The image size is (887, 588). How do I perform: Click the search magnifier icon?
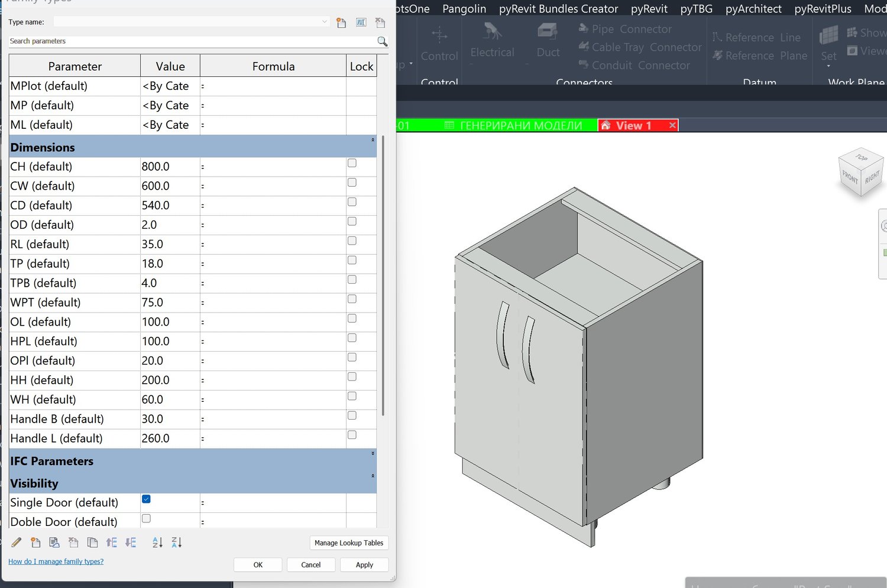click(382, 41)
